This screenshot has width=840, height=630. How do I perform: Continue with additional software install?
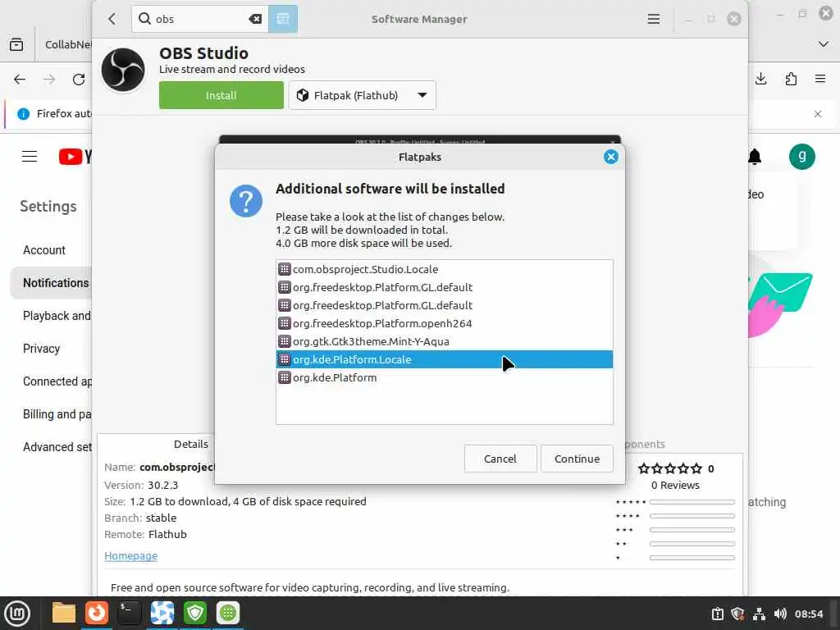click(577, 459)
